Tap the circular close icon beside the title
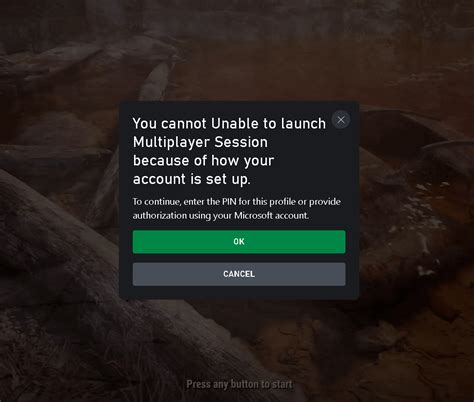This screenshot has width=474, height=402. click(x=341, y=120)
